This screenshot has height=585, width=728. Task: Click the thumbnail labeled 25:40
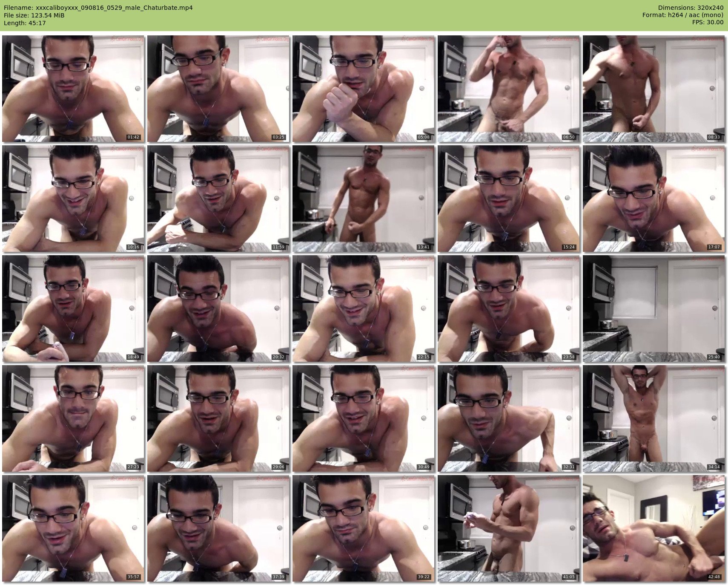point(654,308)
